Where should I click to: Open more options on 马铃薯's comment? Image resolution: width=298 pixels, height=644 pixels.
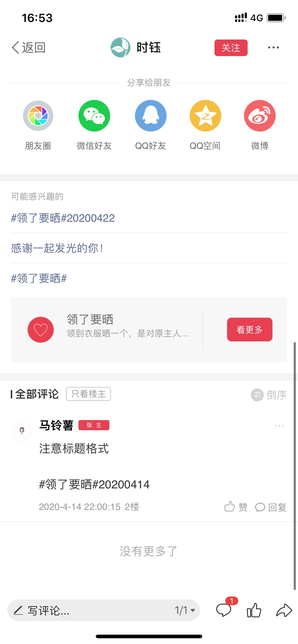tap(279, 426)
